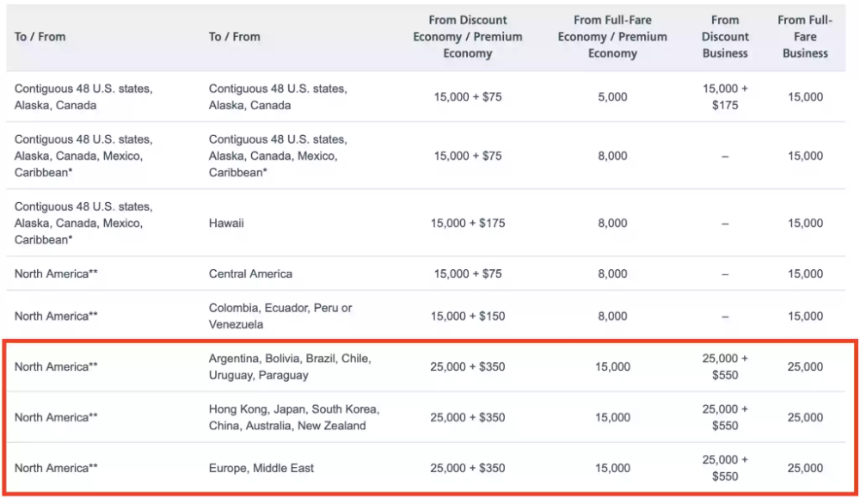This screenshot has width=860, height=504.
Task: Select 'North America**' in Central America row
Action: point(56,274)
